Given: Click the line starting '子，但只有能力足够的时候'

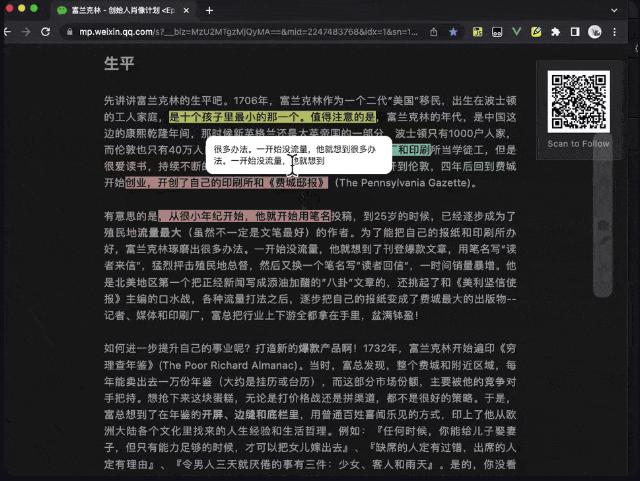Looking at the screenshot, I should click(x=310, y=448).
